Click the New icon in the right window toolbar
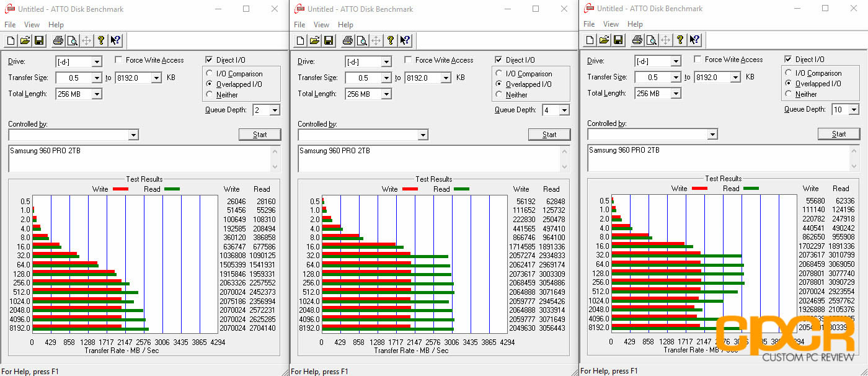Viewport: 868px width, 376px height. [x=590, y=40]
